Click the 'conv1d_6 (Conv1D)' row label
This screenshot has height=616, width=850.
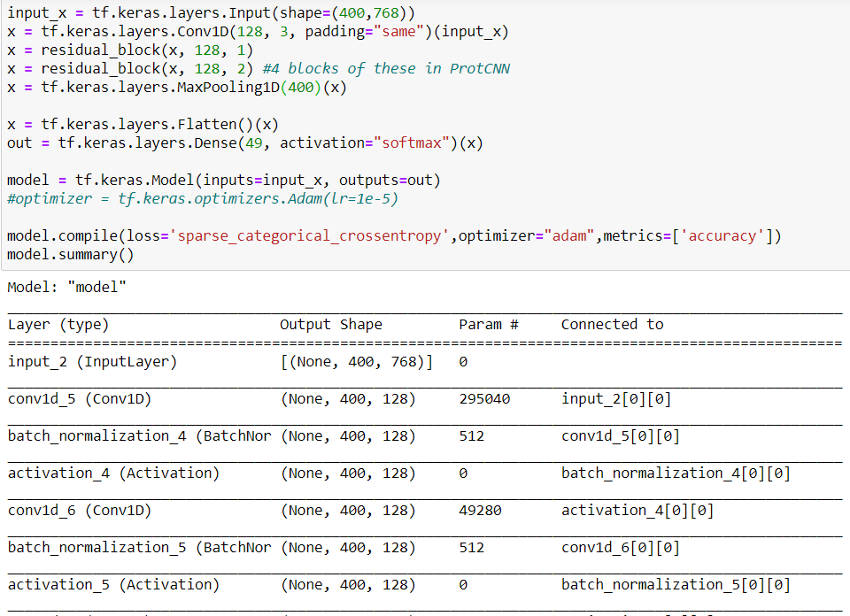80,511
